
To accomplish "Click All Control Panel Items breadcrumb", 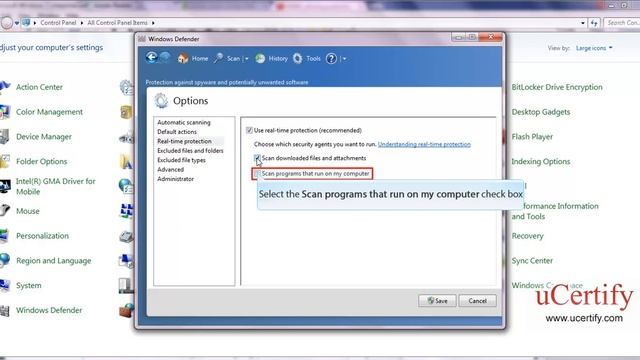I will pos(117,23).
